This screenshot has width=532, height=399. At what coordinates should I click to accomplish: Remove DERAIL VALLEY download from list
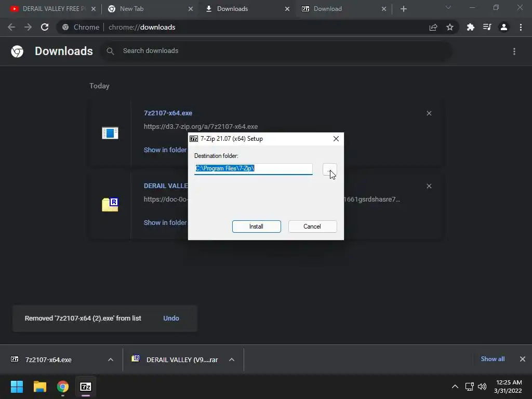click(429, 187)
